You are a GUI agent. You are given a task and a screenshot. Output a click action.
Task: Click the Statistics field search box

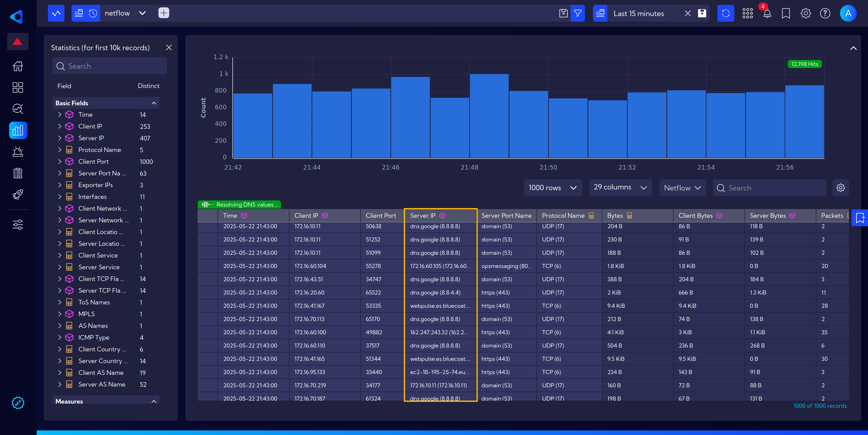click(x=110, y=66)
